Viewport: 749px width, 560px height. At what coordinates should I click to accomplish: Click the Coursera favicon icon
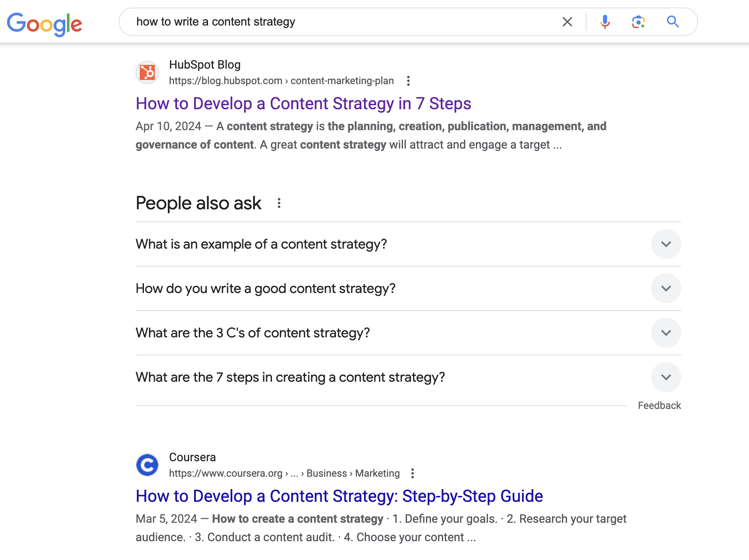pos(147,465)
